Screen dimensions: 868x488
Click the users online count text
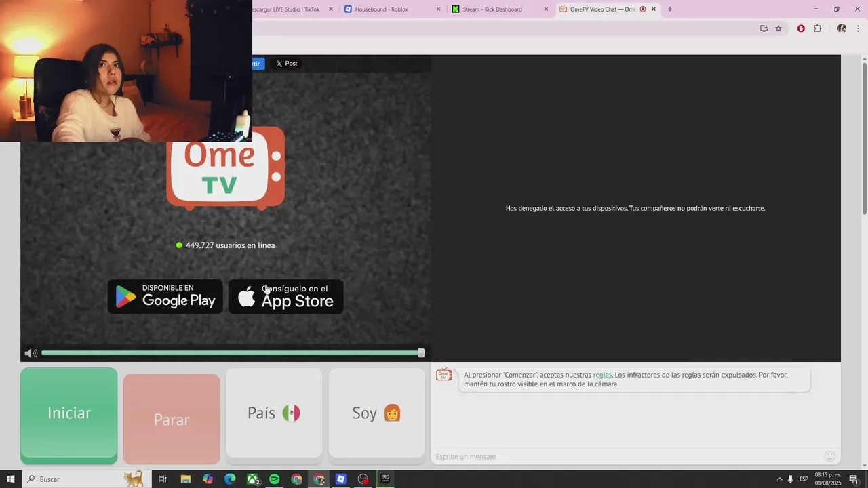click(230, 245)
